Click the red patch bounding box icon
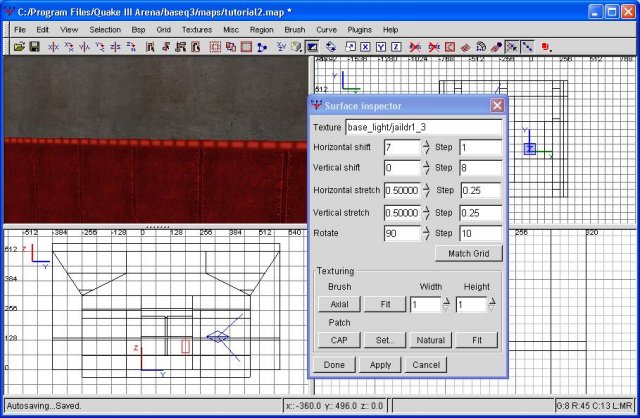640x418 pixels. 450,47
